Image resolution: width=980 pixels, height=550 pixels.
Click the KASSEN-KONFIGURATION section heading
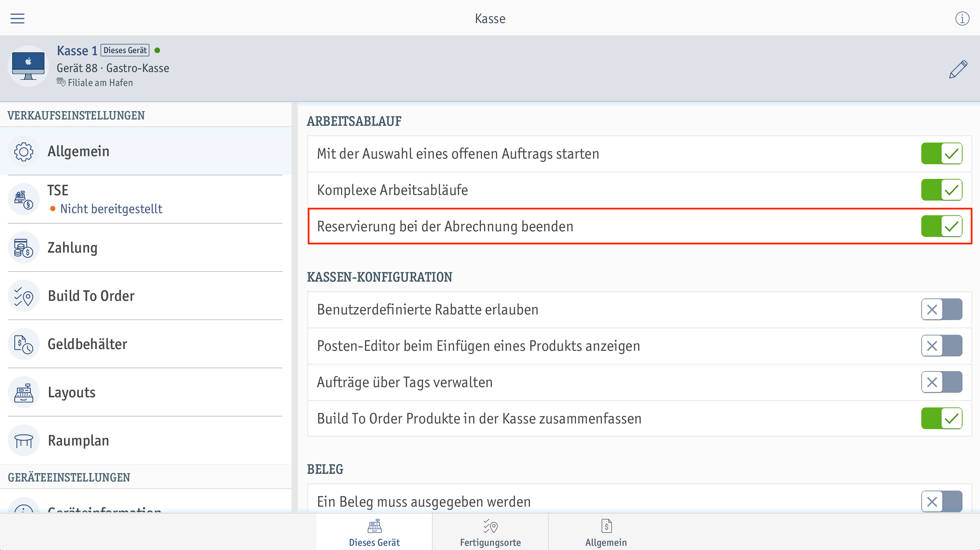click(380, 277)
